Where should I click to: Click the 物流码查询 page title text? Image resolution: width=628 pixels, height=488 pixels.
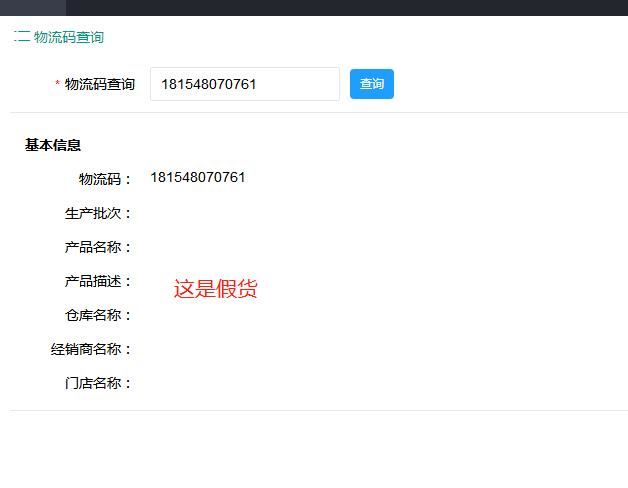[69, 37]
